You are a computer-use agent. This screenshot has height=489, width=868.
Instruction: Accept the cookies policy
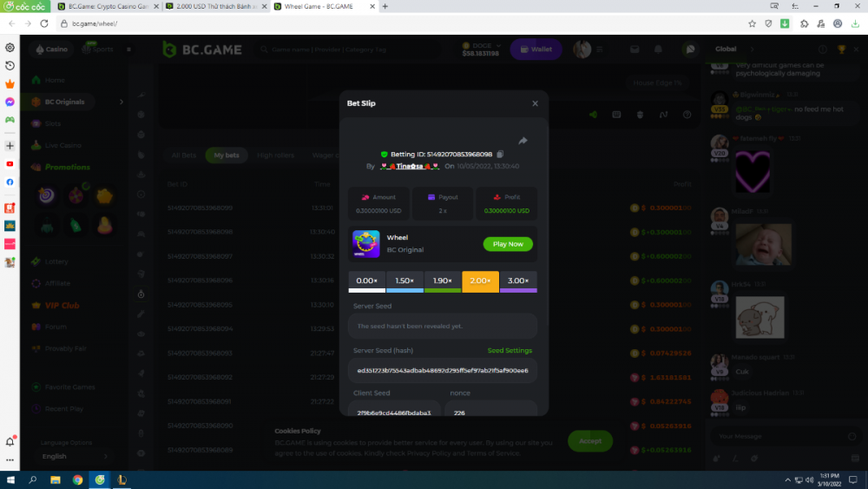[590, 441]
